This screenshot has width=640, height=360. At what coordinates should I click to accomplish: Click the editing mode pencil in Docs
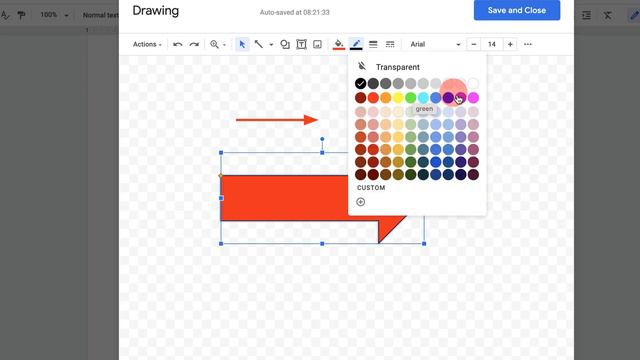pyautogui.click(x=634, y=15)
